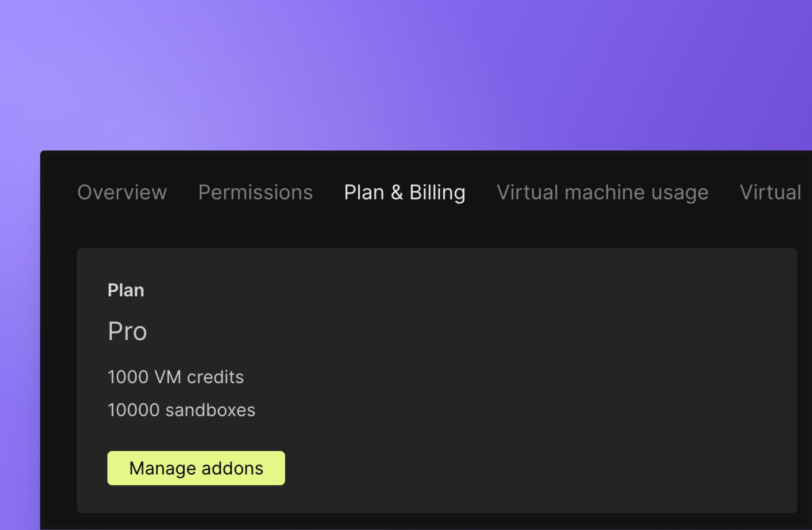812x530 pixels.
Task: Open the truncated Virtual tab on far right
Action: point(770,192)
